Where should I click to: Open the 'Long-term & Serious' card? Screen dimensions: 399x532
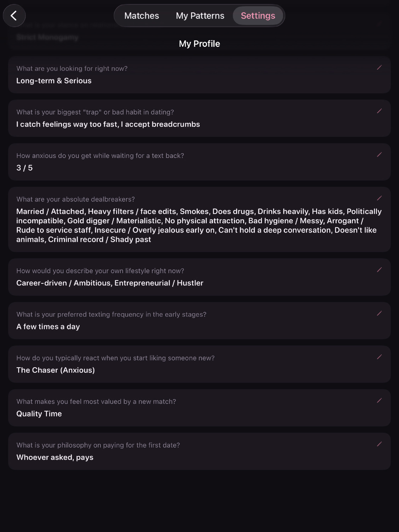point(199,75)
